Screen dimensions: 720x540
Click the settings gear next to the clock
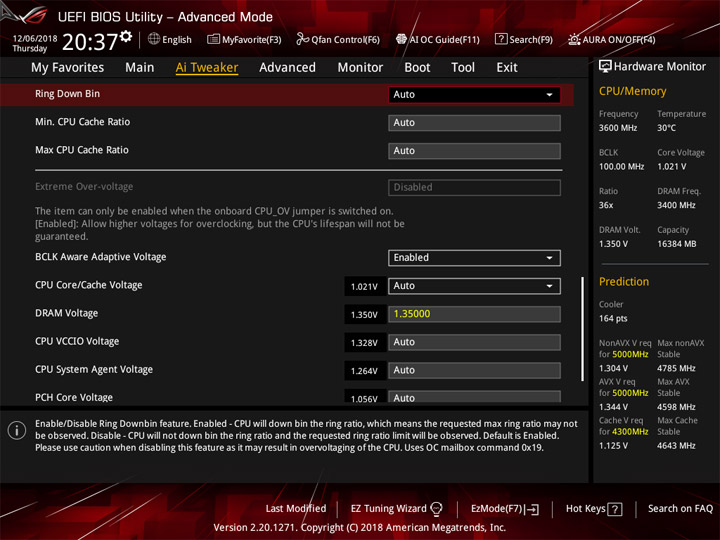click(x=126, y=37)
